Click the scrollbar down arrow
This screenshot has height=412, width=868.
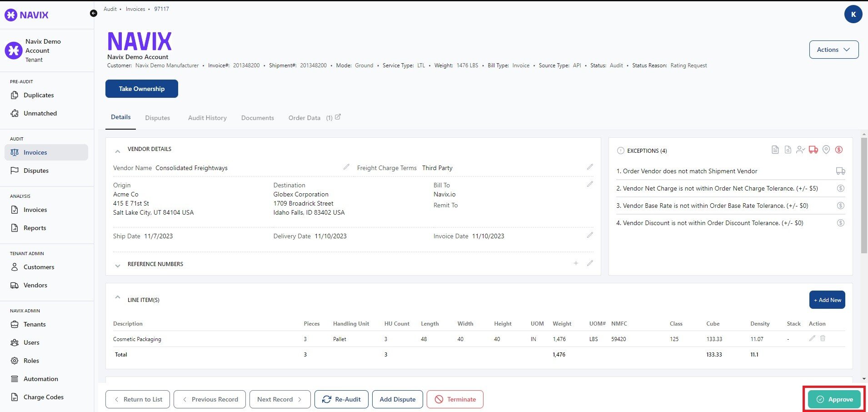coord(864,378)
